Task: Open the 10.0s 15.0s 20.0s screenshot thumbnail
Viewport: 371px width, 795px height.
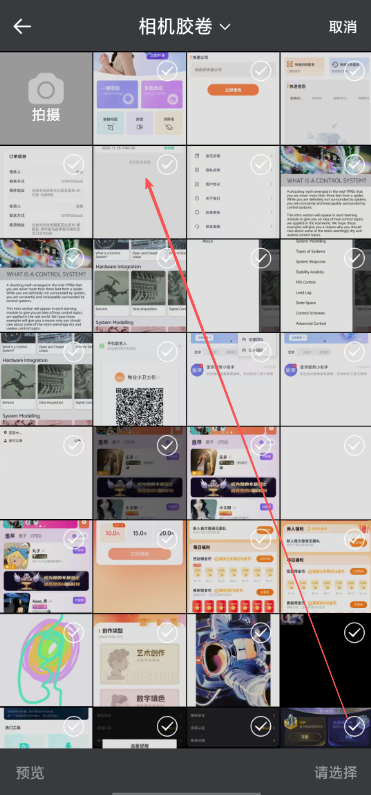Action: (139, 566)
